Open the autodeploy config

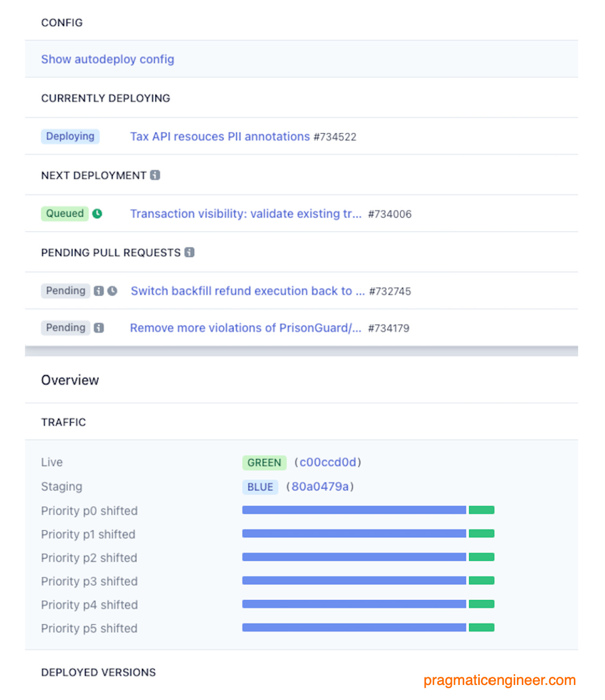coord(107,59)
